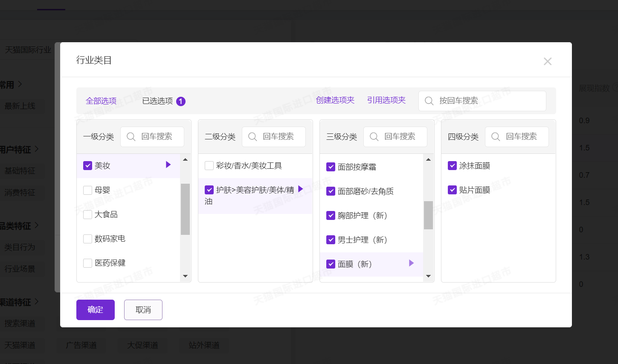Viewport: 618px width, 364px height.
Task: Switch to the 全部选项 tab
Action: click(x=101, y=101)
